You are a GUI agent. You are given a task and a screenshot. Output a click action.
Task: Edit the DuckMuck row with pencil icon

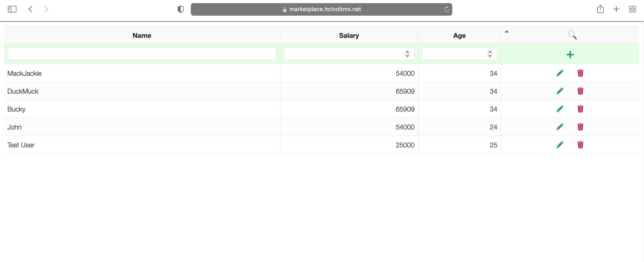pos(560,91)
